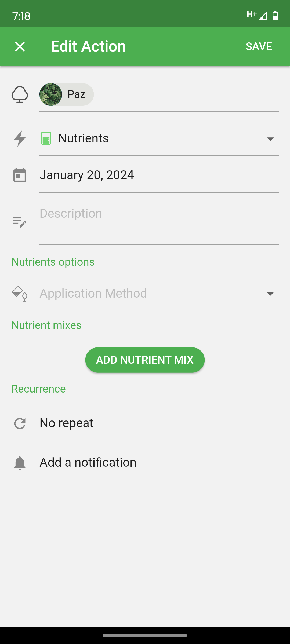This screenshot has width=290, height=644.
Task: Tap the Paz plant thumbnail image
Action: point(51,94)
